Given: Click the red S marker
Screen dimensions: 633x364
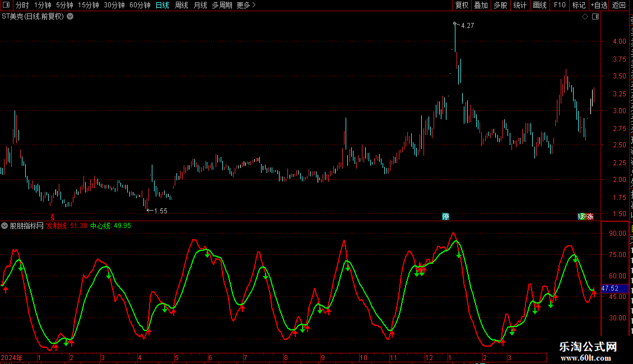Looking at the screenshot, I should (x=53, y=217).
